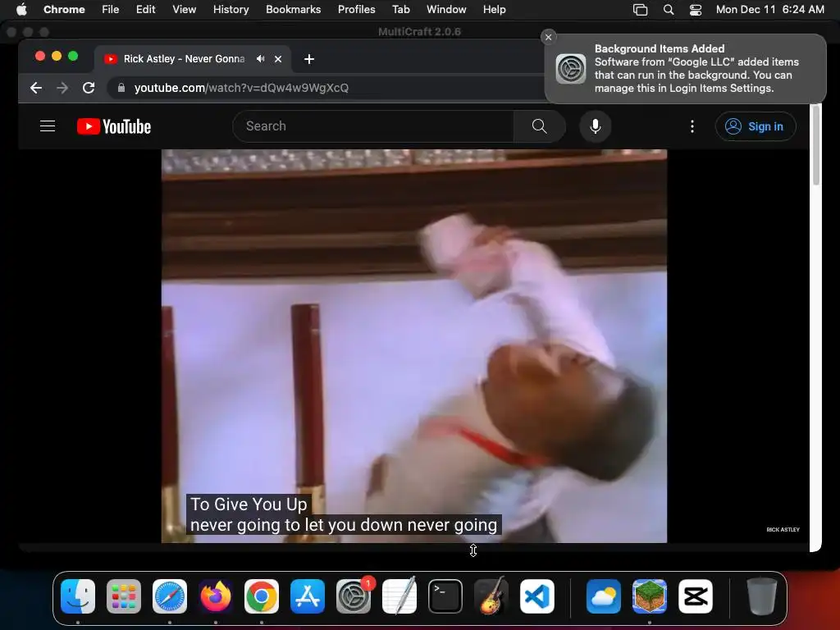Open the Weather app from the Dock

(x=604, y=596)
